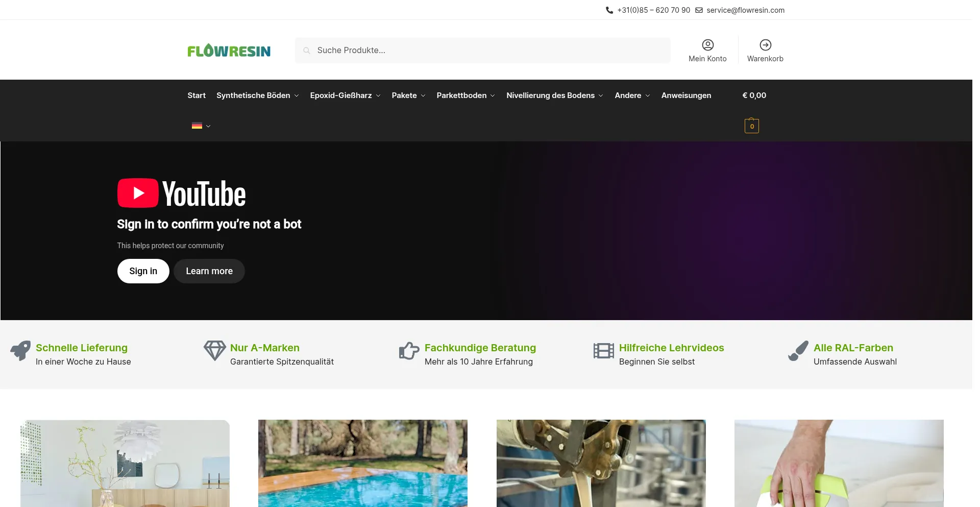The image size is (980, 507).
Task: Expand Synthetische Böden menu chevron
Action: 297,96
